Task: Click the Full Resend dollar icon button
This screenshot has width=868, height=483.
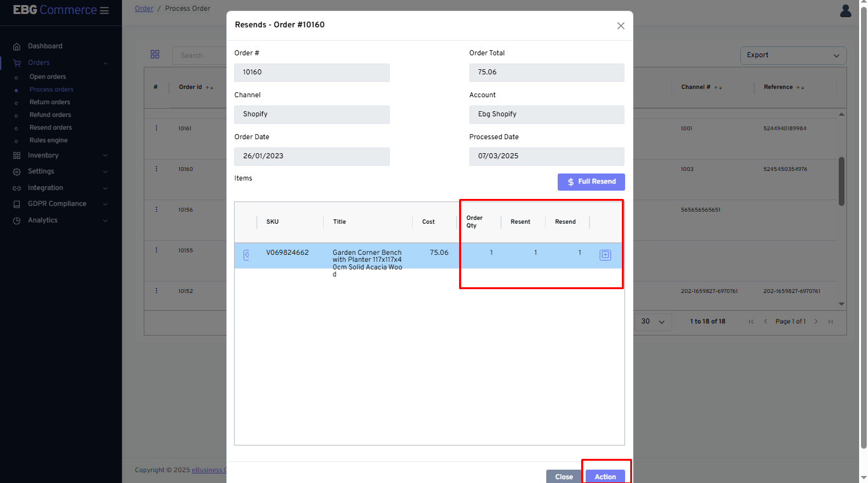Action: 570,182
